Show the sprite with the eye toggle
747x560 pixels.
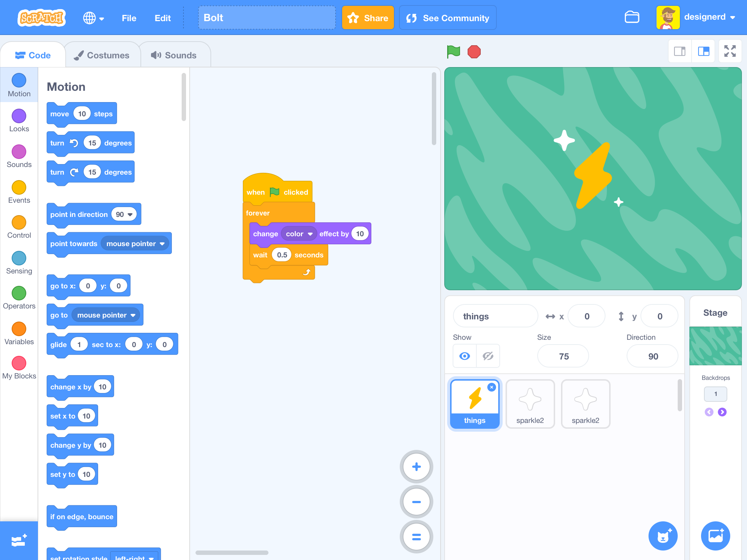coord(464,356)
